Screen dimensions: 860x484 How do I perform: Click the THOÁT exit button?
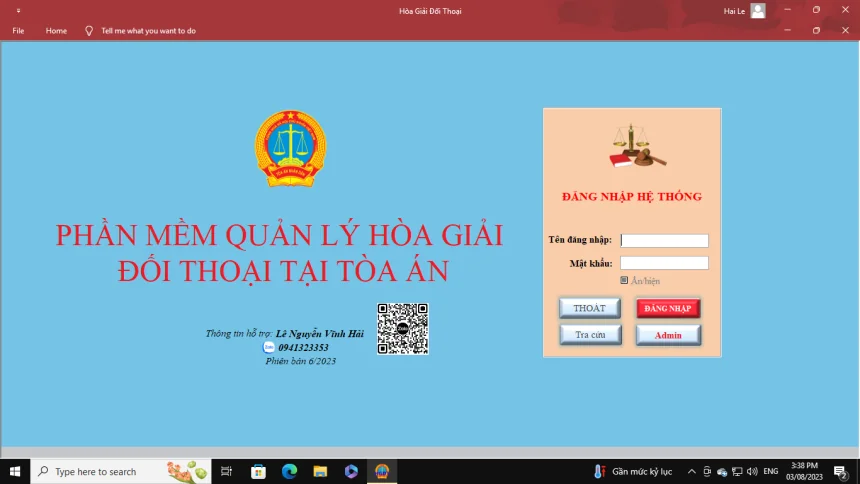[589, 308]
